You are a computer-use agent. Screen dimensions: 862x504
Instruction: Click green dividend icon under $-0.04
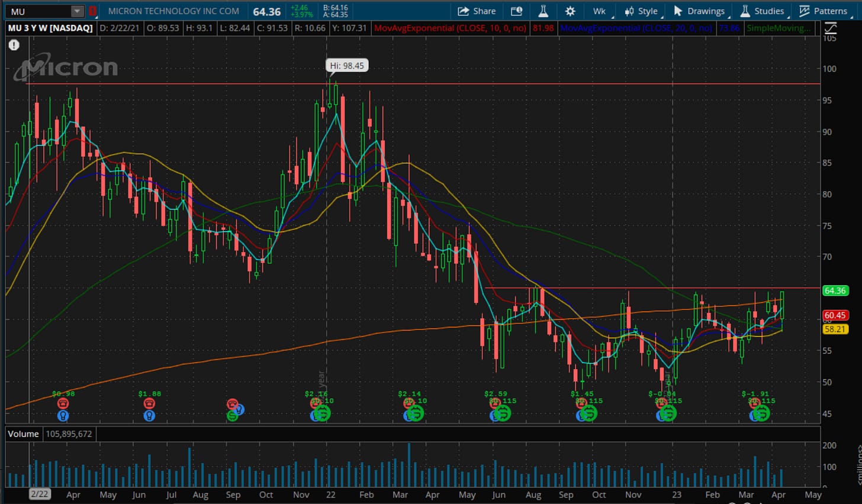(668, 413)
